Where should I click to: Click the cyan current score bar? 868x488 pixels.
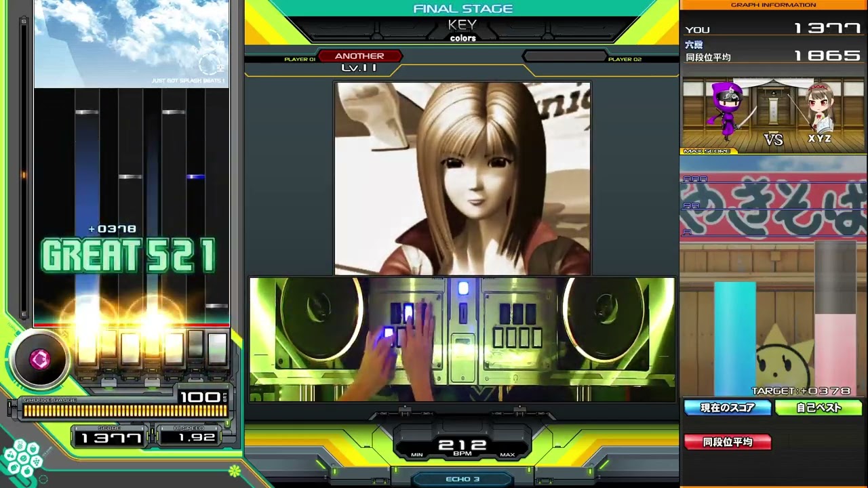pos(735,339)
